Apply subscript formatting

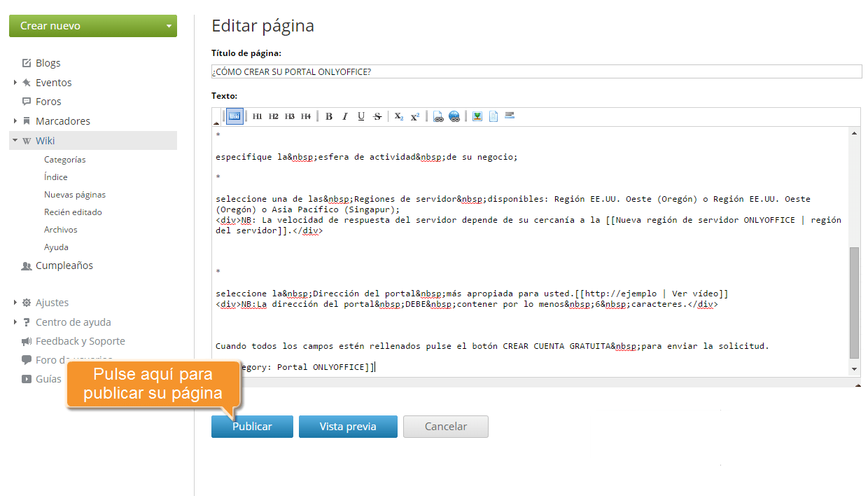(398, 117)
